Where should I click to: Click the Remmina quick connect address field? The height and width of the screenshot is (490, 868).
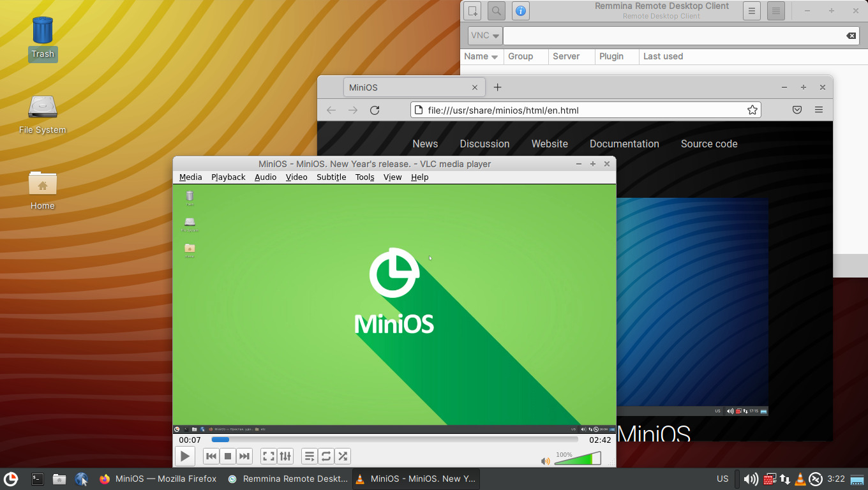pos(673,36)
